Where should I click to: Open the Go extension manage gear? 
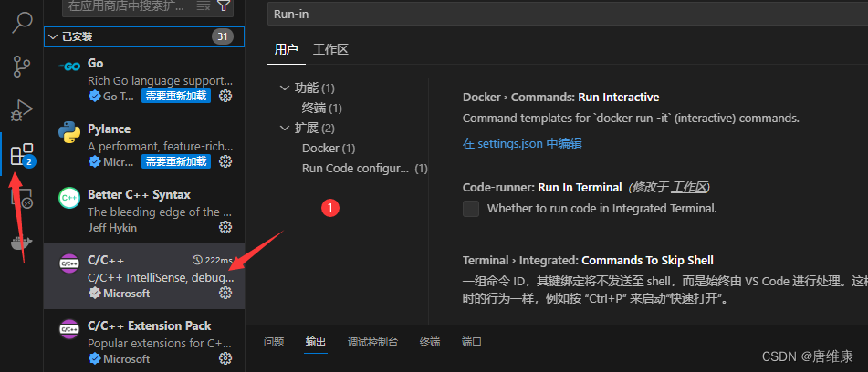click(225, 96)
